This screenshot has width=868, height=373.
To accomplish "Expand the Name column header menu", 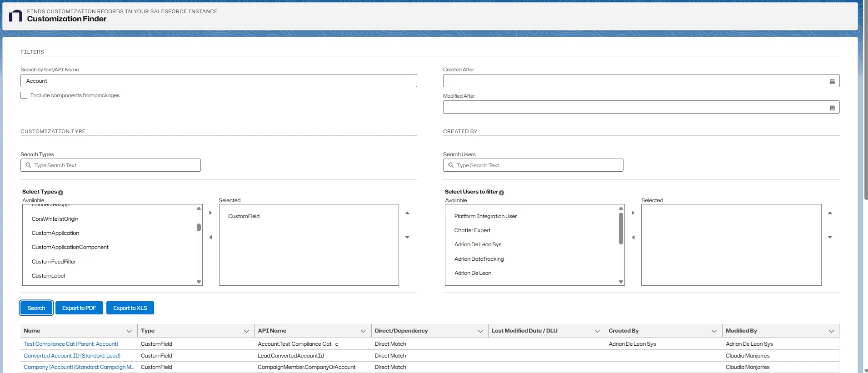I will point(129,331).
